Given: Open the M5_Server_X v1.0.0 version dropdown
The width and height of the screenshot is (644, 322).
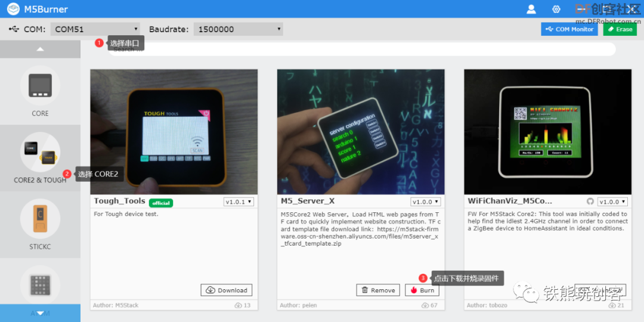Looking at the screenshot, I should tap(426, 202).
